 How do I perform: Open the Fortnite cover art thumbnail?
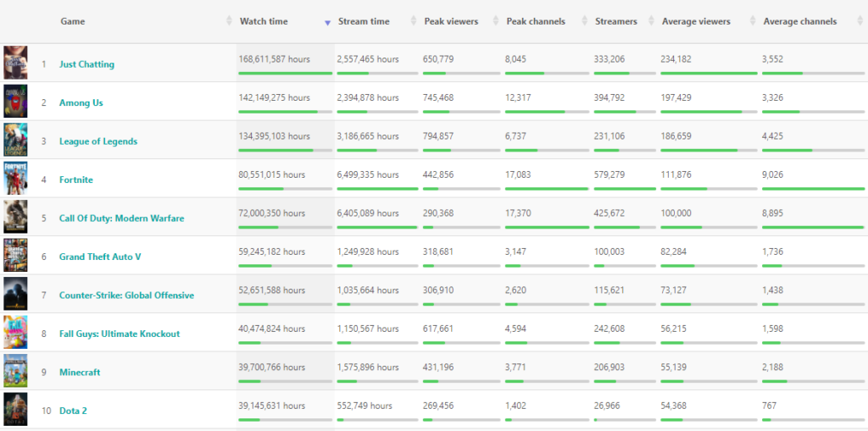point(15,178)
